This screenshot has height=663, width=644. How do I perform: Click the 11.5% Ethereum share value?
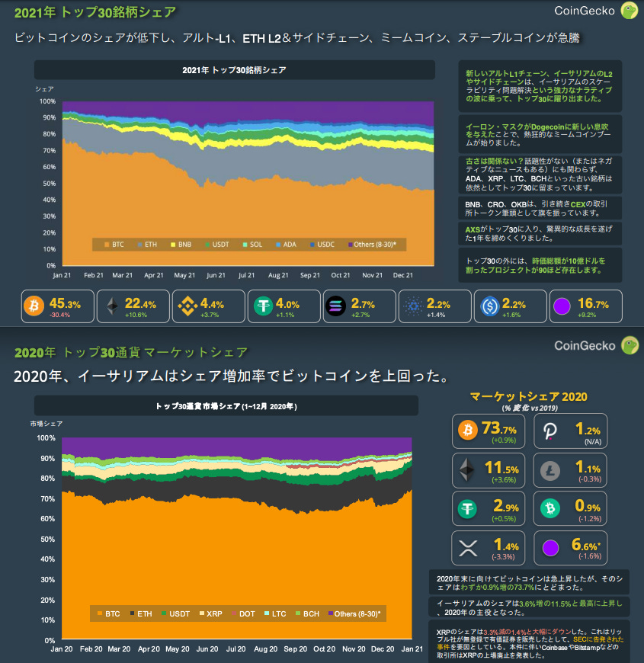click(x=502, y=468)
